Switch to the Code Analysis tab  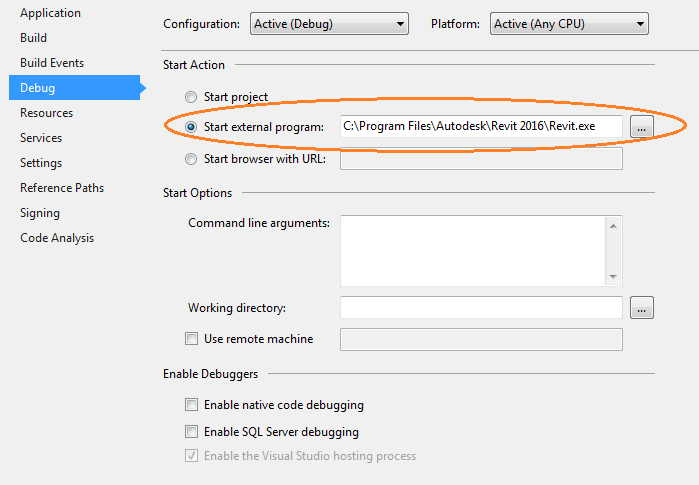point(57,238)
